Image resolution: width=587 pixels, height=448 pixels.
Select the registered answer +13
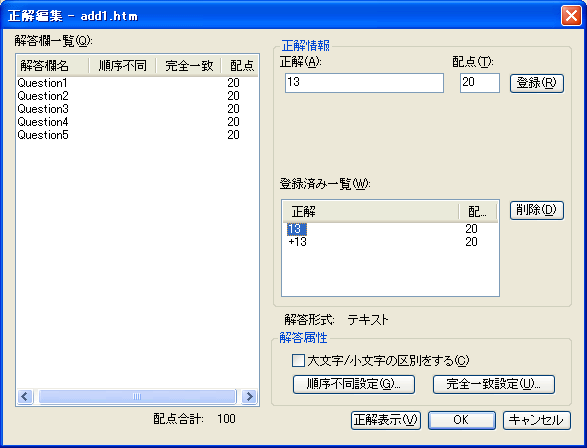tap(297, 242)
